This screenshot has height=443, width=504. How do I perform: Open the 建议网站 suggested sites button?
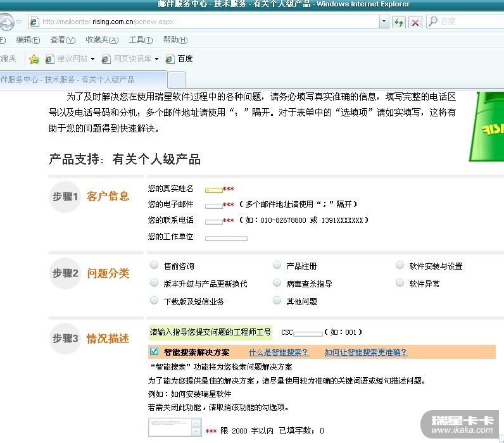(70, 59)
